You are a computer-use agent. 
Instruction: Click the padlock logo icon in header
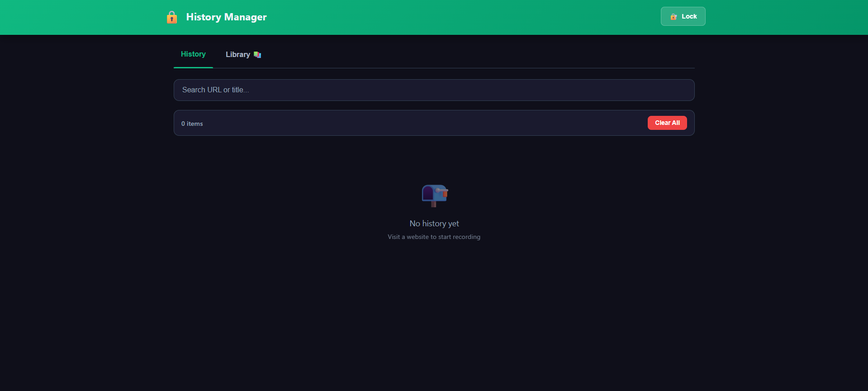[172, 17]
